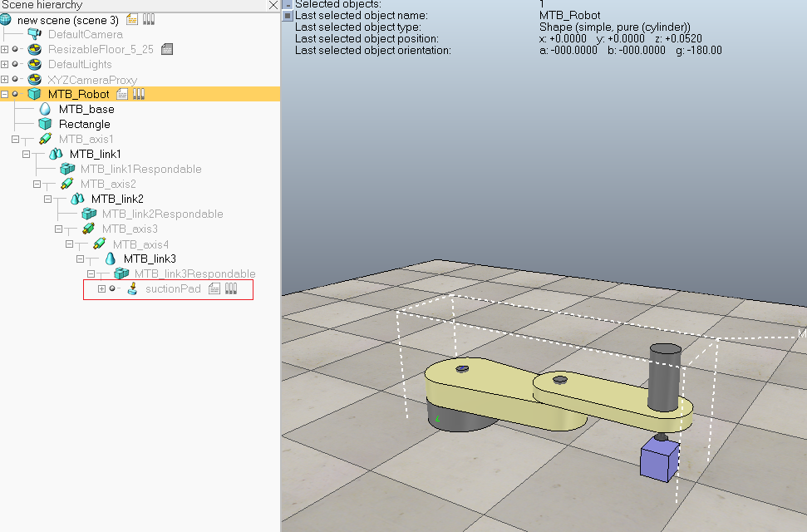Collapse the MTB_link2 branch
807x532 pixels.
[x=48, y=199]
